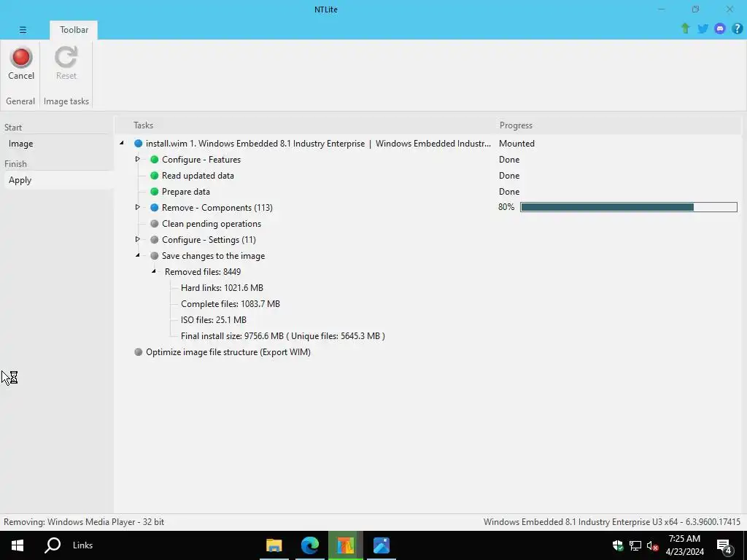Screen dimensions: 747x560
Task: Click the Reset toolbar icon
Action: [66, 63]
